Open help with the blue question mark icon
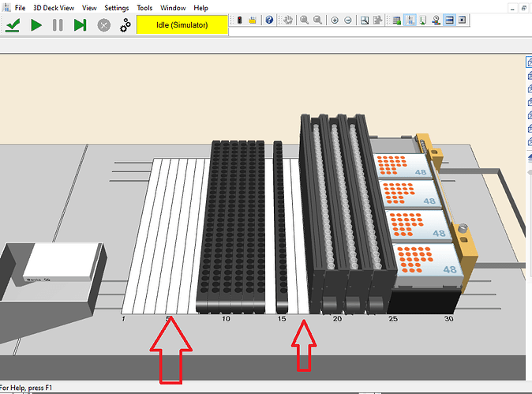Viewport: 532px width, 394px height. pos(269,21)
